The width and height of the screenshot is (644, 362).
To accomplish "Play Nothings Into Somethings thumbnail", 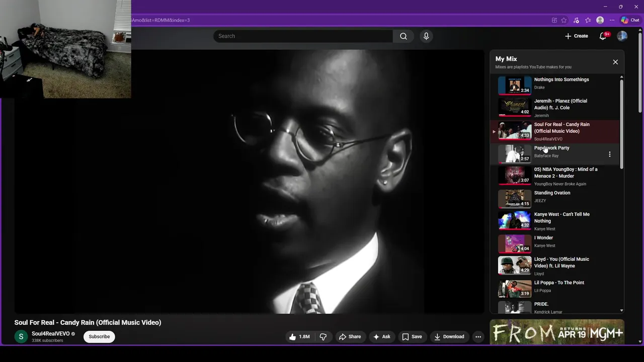I will (x=514, y=85).
